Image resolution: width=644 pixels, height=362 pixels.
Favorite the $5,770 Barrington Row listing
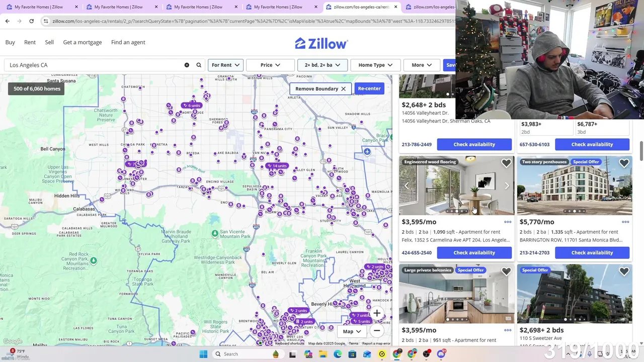pos(624,163)
